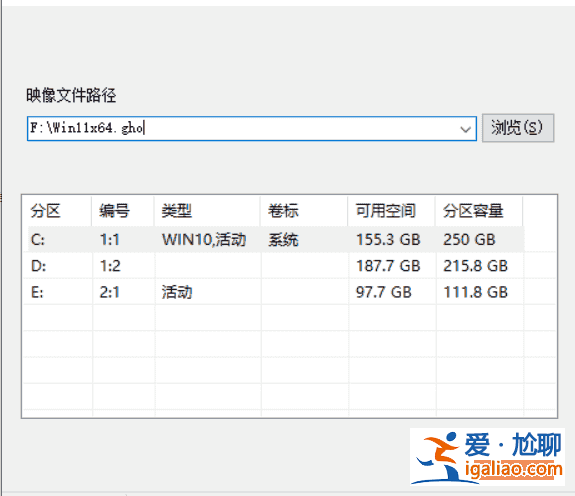Click the WIN10,活动 type cell

pyautogui.click(x=204, y=240)
